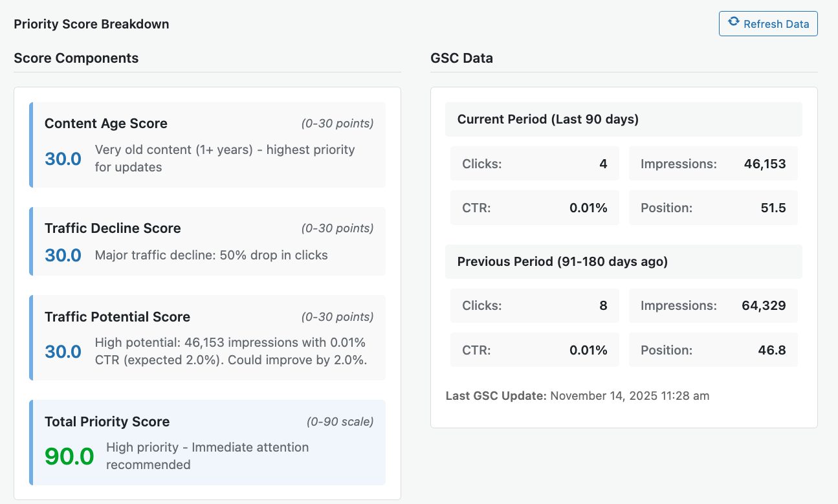Select the Total Priority Score heading
Viewport: 838px width, 504px height.
tap(107, 422)
